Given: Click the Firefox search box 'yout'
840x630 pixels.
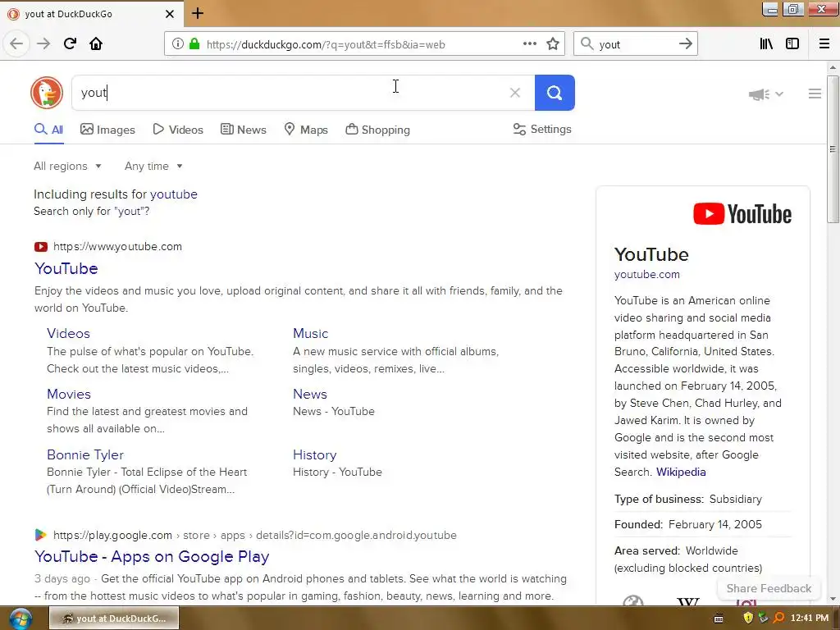Looking at the screenshot, I should (635, 44).
